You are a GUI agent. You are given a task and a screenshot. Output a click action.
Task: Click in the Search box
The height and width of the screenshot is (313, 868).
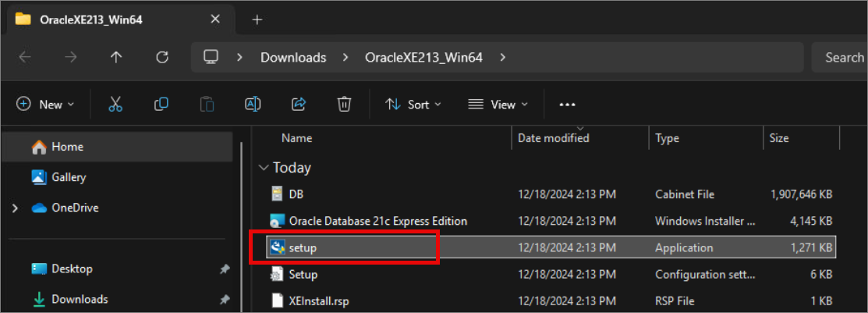839,57
